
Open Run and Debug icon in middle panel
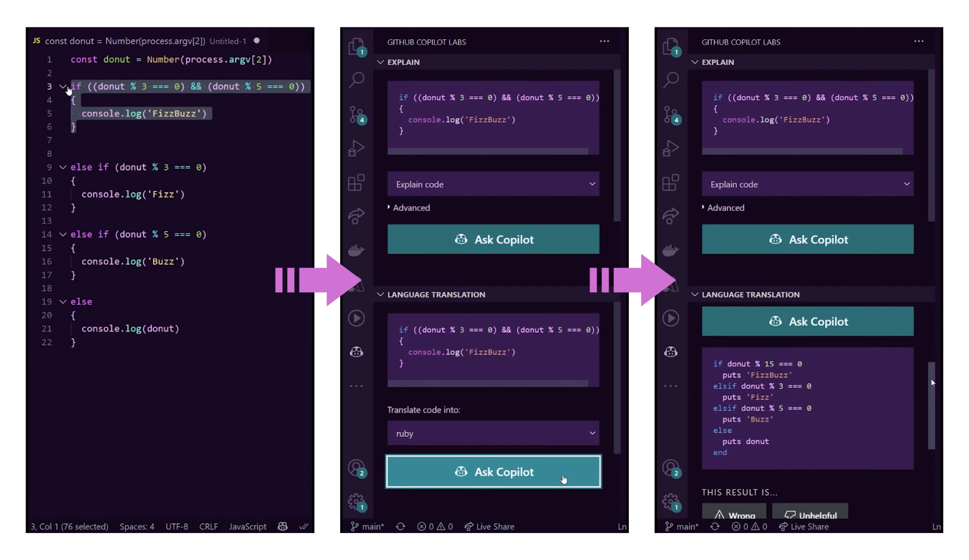click(x=356, y=148)
